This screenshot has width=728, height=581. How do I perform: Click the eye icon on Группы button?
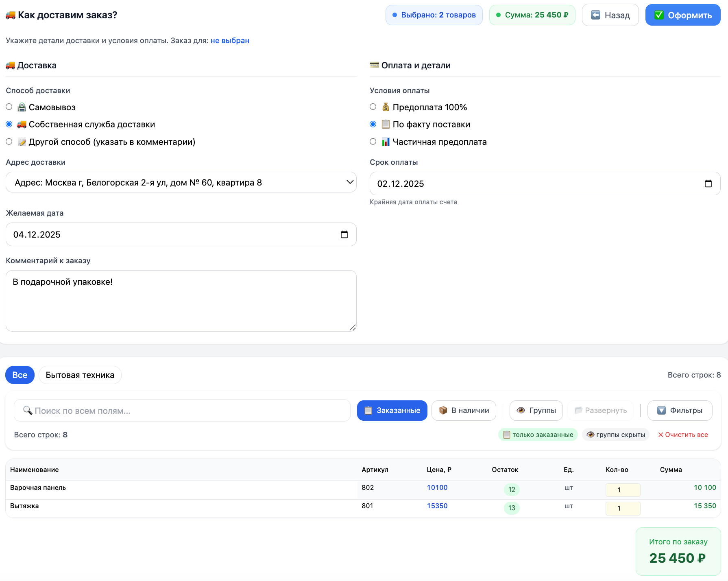pos(521,411)
